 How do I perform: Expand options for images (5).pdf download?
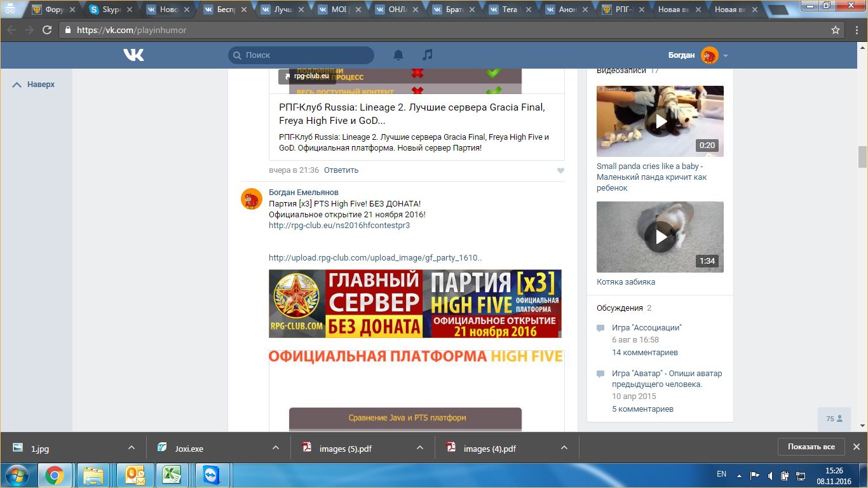point(419,448)
